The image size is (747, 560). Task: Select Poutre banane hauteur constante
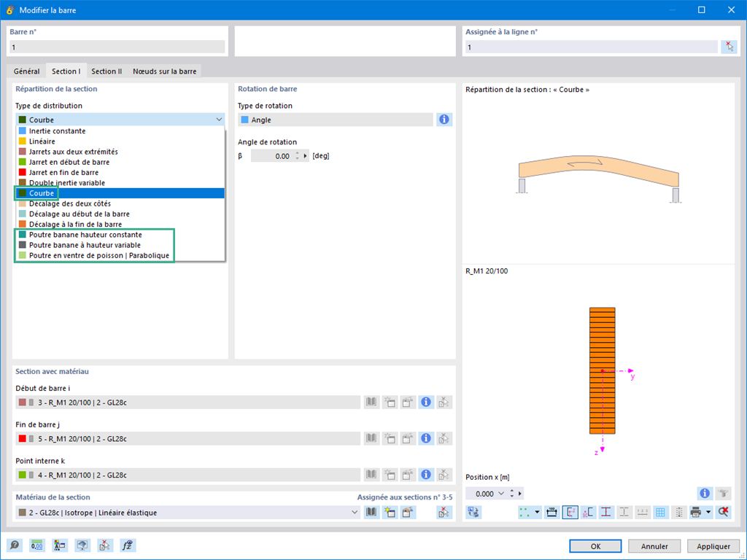tap(120, 234)
